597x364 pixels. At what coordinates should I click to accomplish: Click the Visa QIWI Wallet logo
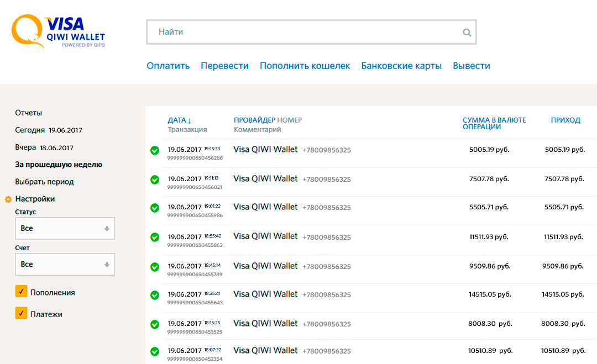pyautogui.click(x=58, y=31)
